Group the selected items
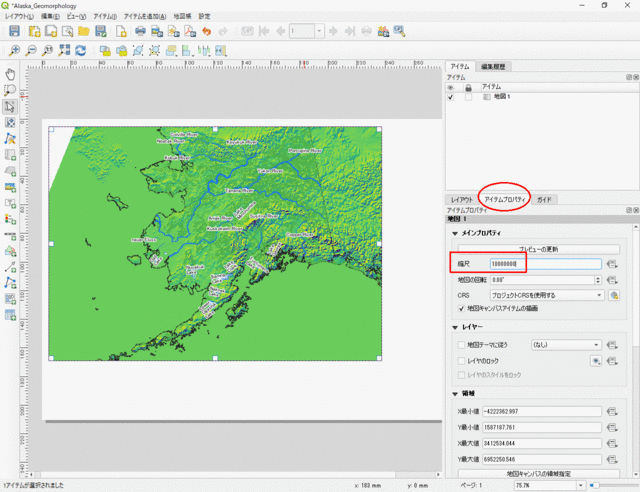 pos(138,51)
